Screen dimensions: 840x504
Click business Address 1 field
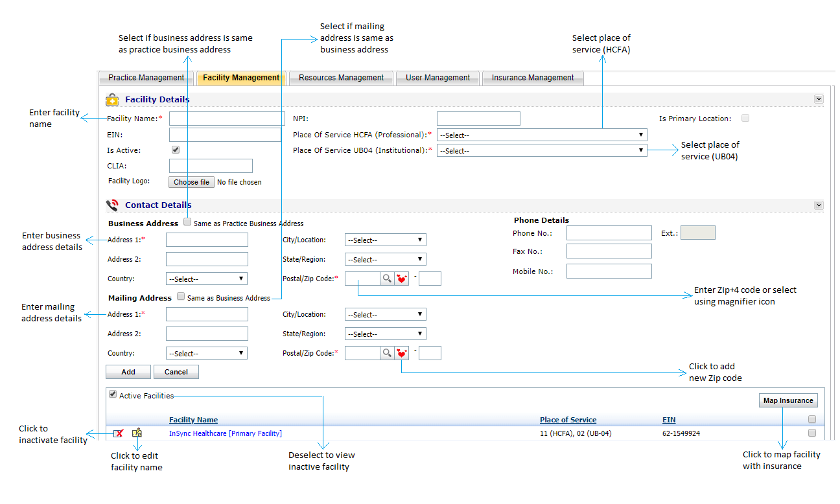207,240
